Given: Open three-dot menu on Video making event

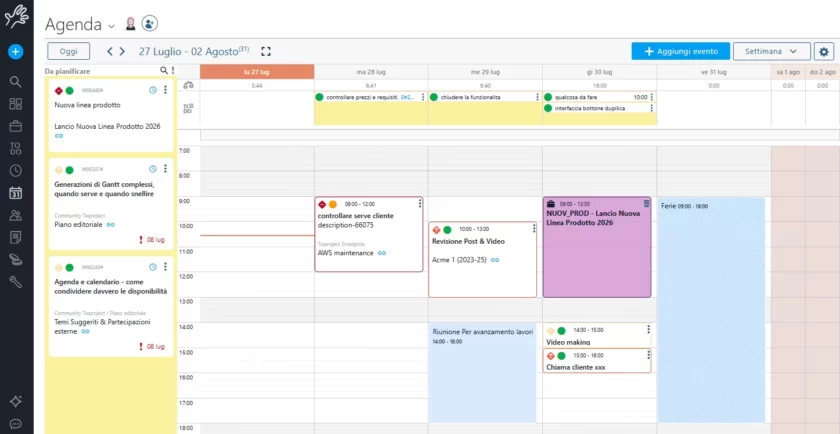Looking at the screenshot, I should 648,330.
